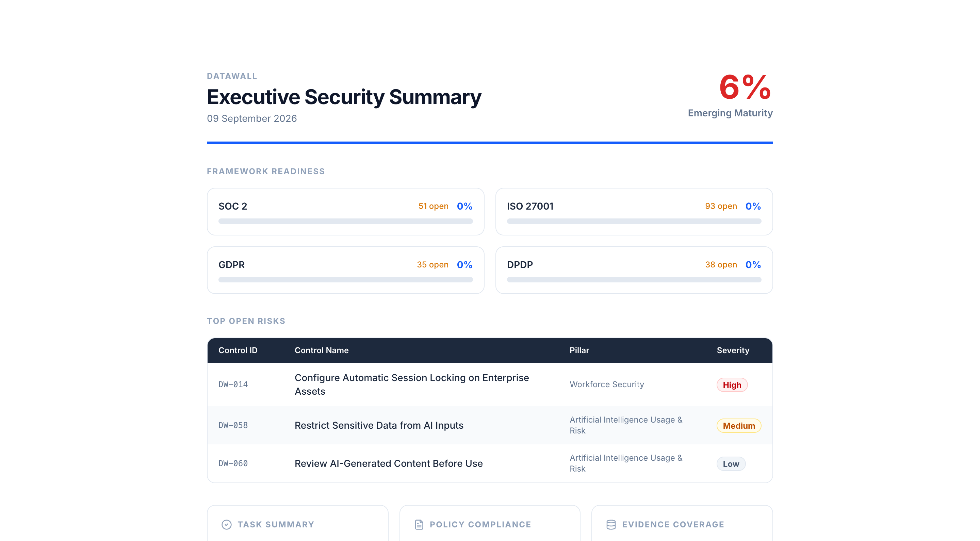Click the Control Name column header

point(322,350)
